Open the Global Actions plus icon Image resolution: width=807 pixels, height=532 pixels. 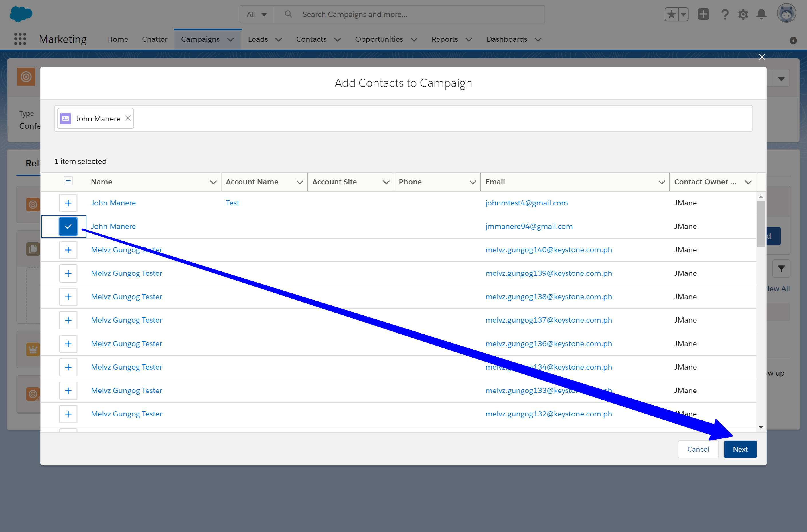(703, 14)
